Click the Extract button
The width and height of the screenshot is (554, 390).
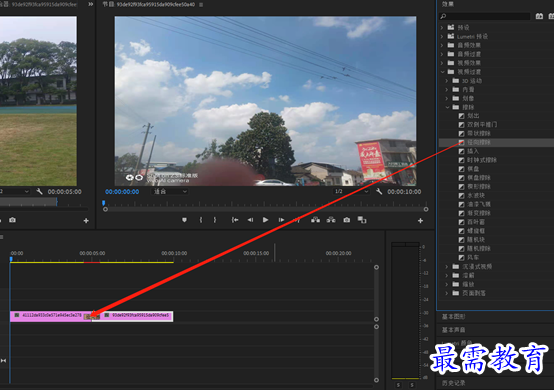click(x=331, y=220)
